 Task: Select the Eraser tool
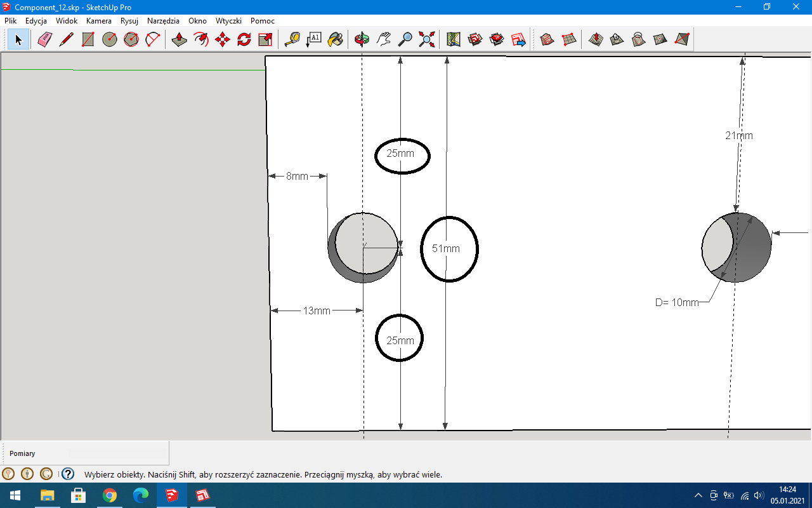[x=44, y=40]
